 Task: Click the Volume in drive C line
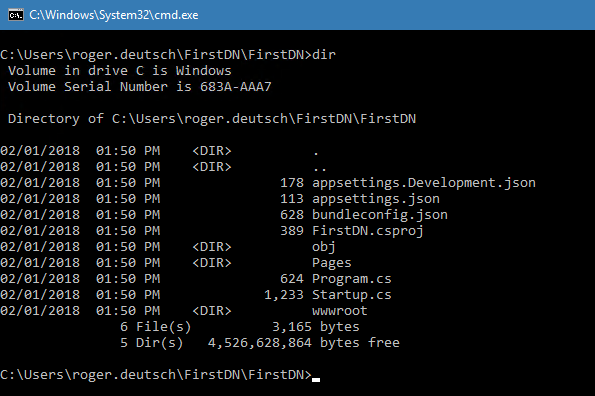120,71
